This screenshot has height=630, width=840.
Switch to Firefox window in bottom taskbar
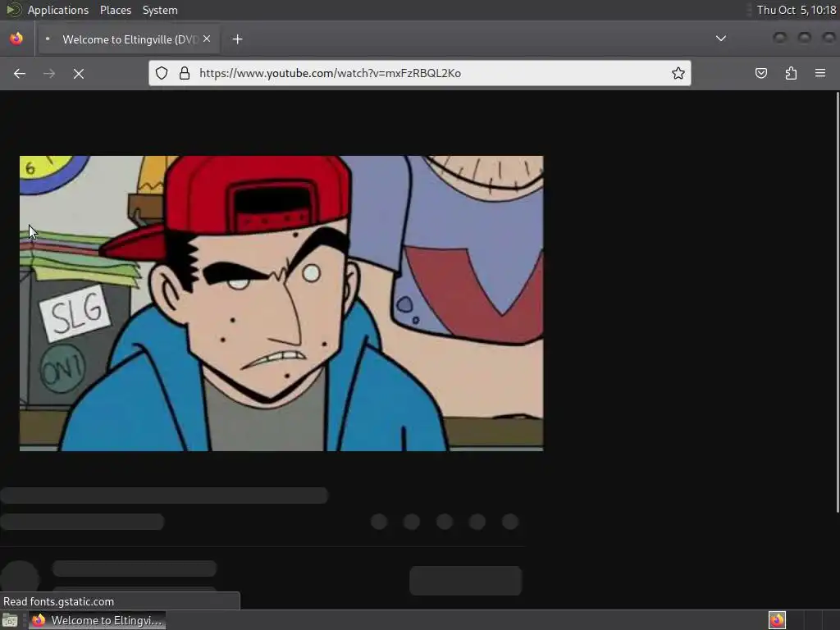[97, 620]
